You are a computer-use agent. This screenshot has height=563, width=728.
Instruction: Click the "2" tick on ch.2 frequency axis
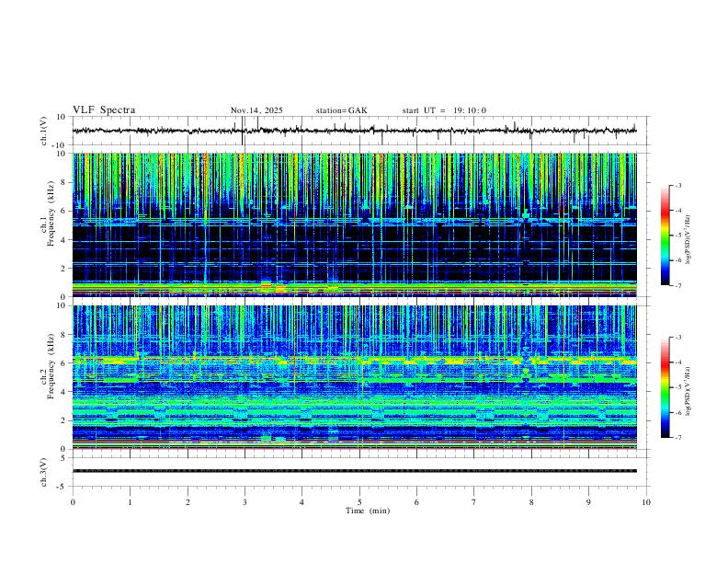pyautogui.click(x=63, y=420)
